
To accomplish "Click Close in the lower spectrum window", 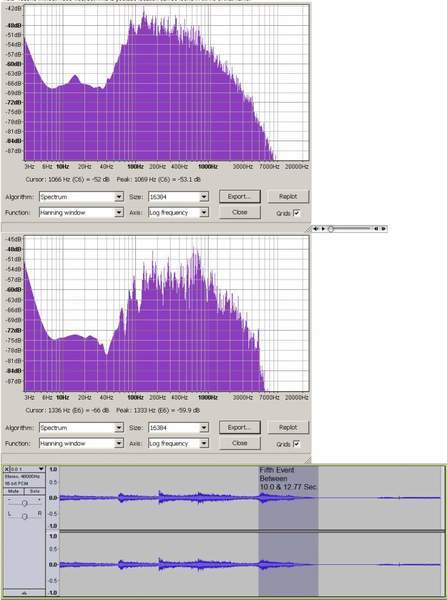I will 240,443.
